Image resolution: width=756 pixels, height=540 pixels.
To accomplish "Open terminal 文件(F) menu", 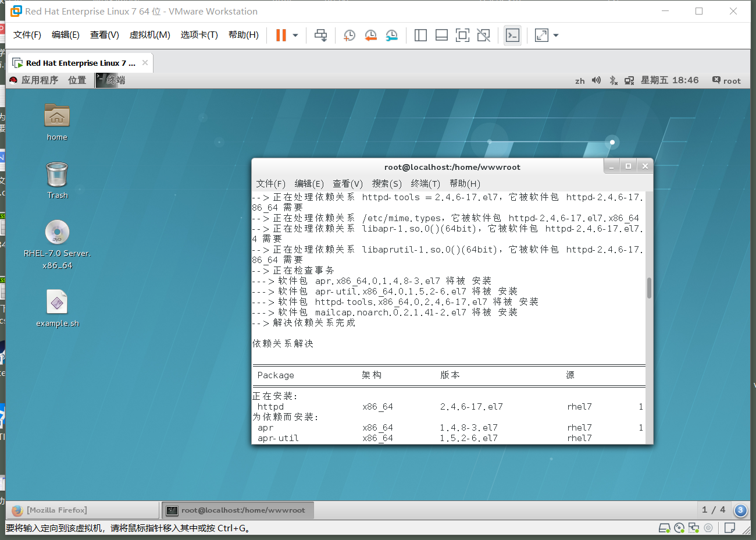I will (x=270, y=183).
